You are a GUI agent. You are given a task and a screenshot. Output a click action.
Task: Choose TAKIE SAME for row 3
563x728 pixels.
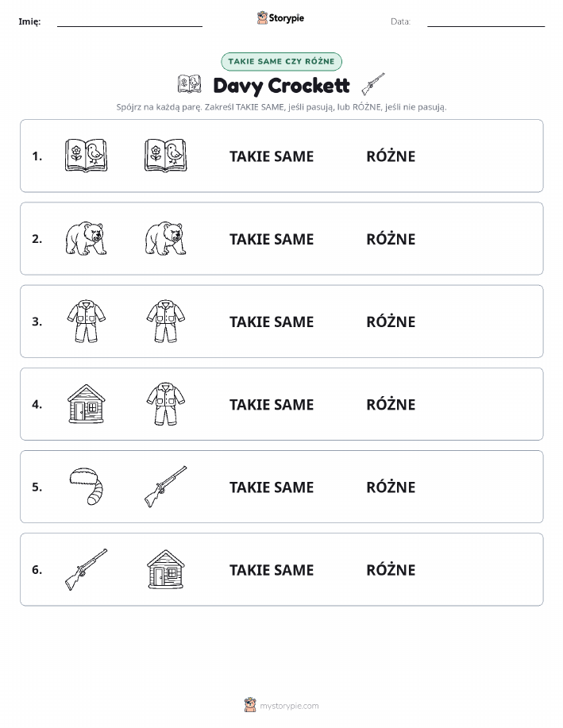[x=272, y=322]
